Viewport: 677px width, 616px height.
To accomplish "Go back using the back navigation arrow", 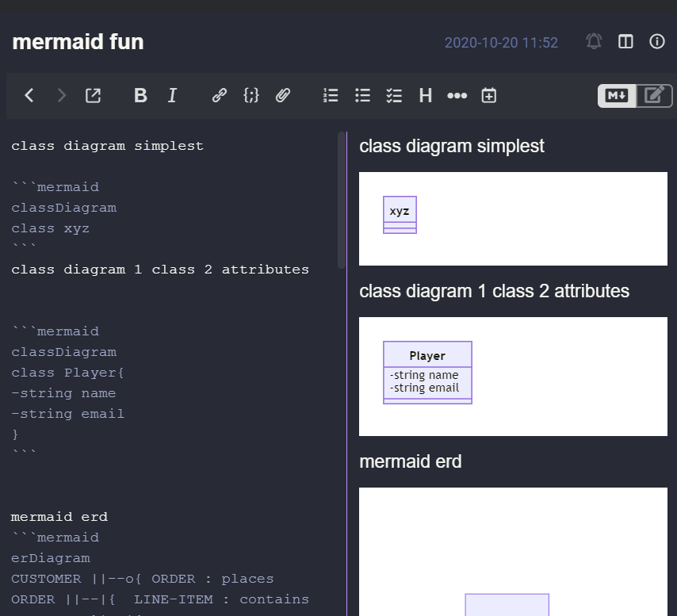I will pyautogui.click(x=29, y=95).
